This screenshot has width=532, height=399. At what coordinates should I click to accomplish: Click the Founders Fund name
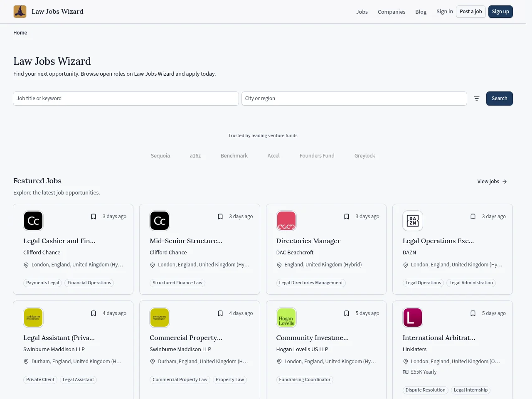point(317,156)
